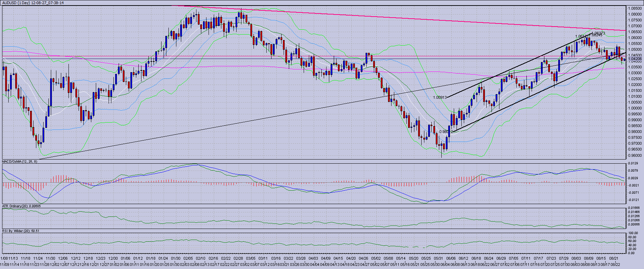Screen dimensions: 644x269
Task: Click the 05/31 date on time axis
Action: coord(438,258)
